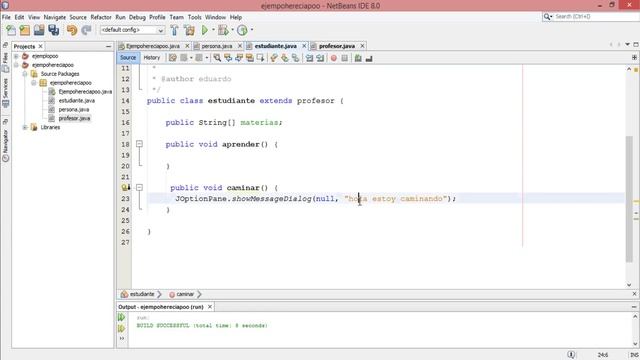
Task: Click the Debug Project toolbar icon
Action: tap(223, 30)
